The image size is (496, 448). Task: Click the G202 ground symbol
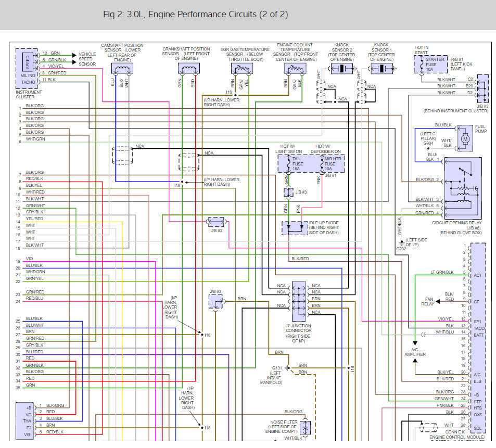[401, 243]
